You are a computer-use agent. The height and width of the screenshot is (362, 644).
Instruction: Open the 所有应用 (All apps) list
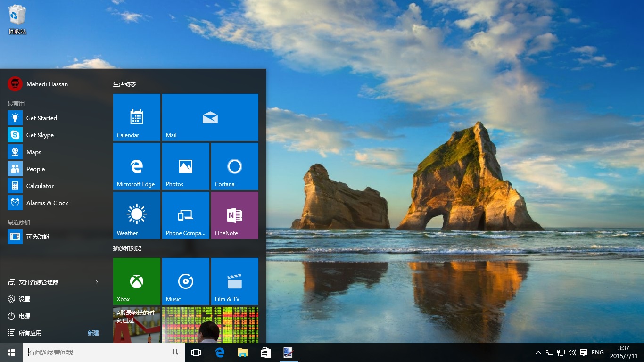tap(30, 333)
